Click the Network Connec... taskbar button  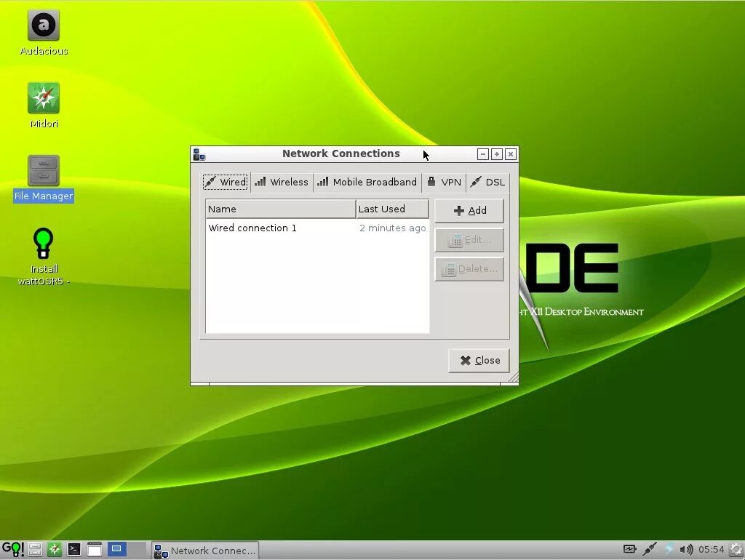(x=205, y=551)
